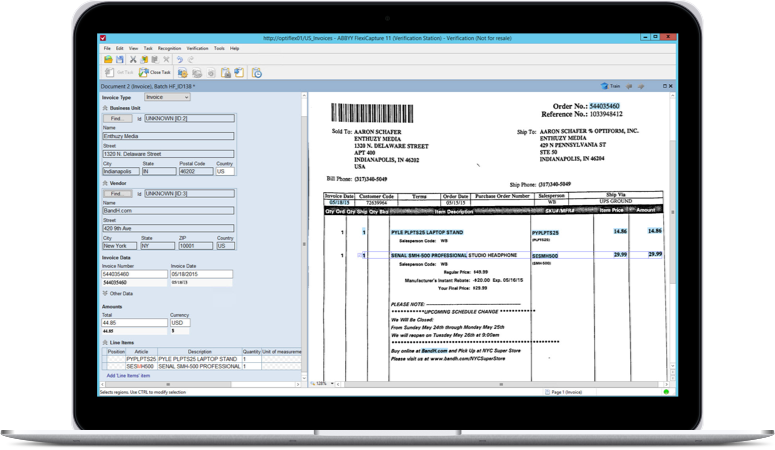
Task: Open the Verification menu
Action: click(x=197, y=48)
